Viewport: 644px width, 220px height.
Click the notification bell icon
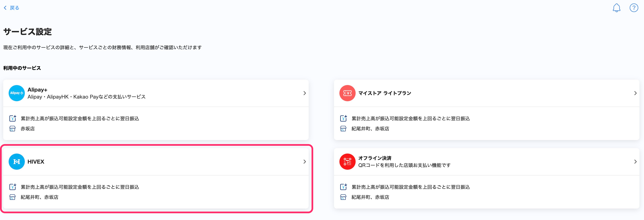tap(616, 8)
